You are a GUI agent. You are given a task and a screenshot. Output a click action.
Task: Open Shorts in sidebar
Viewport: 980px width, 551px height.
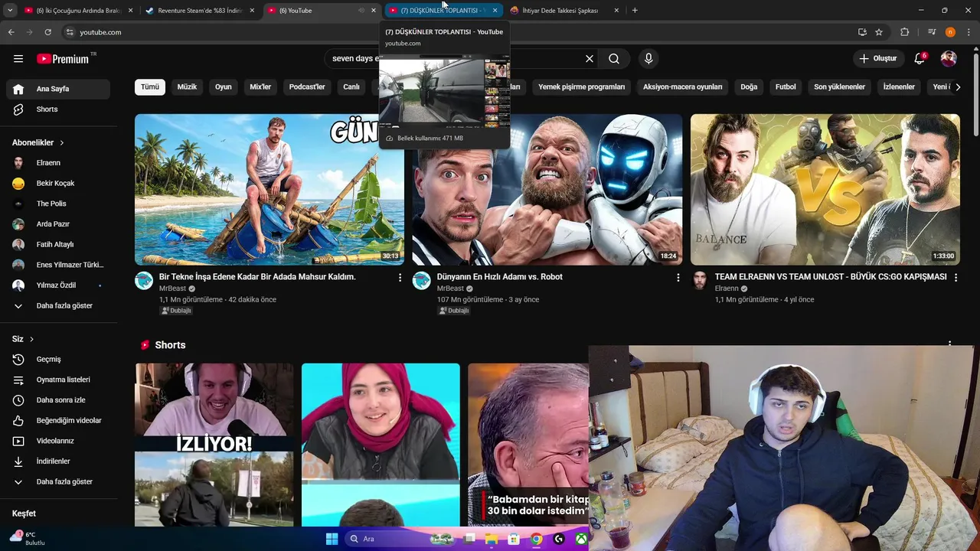coord(58,109)
